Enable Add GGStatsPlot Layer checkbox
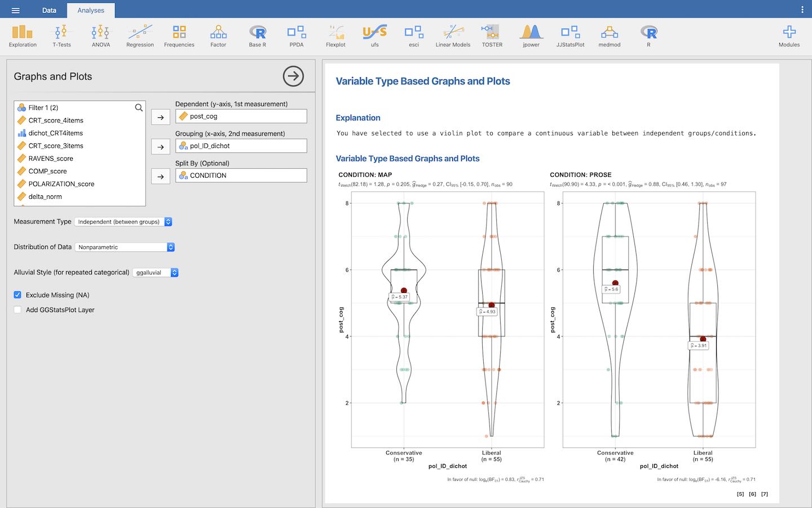The image size is (812, 508). (17, 309)
